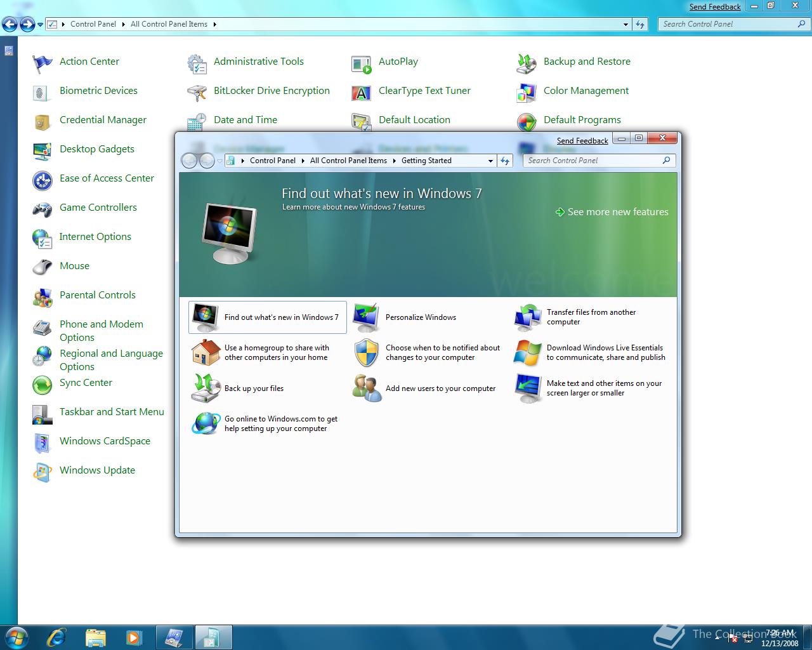Open Taskbar and Start Menu icon
The height and width of the screenshot is (650, 812).
coord(43,414)
